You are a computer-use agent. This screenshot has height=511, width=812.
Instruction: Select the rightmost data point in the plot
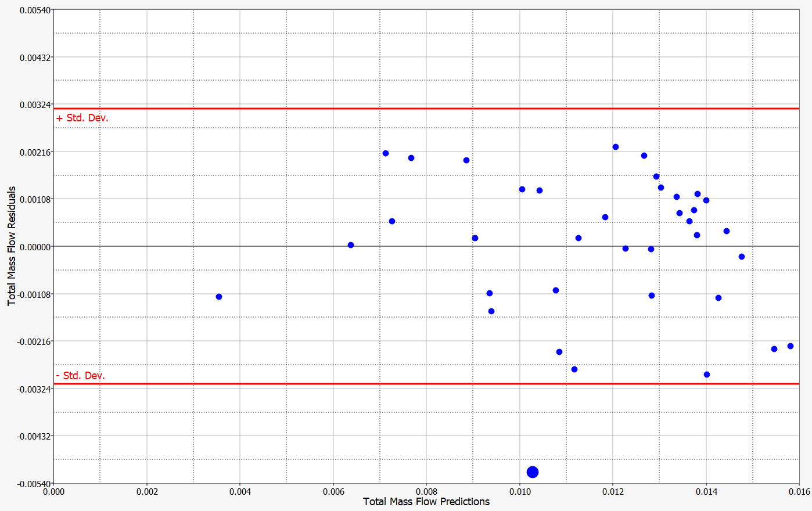tap(791, 346)
